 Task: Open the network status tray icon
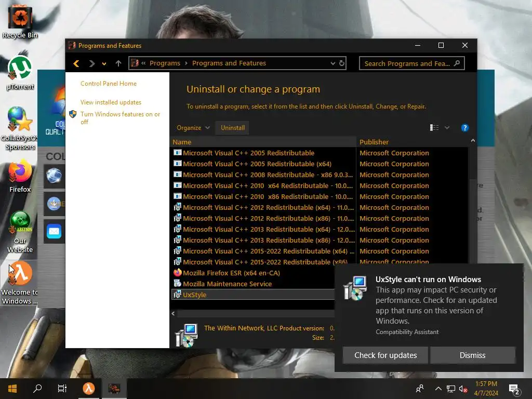450,389
